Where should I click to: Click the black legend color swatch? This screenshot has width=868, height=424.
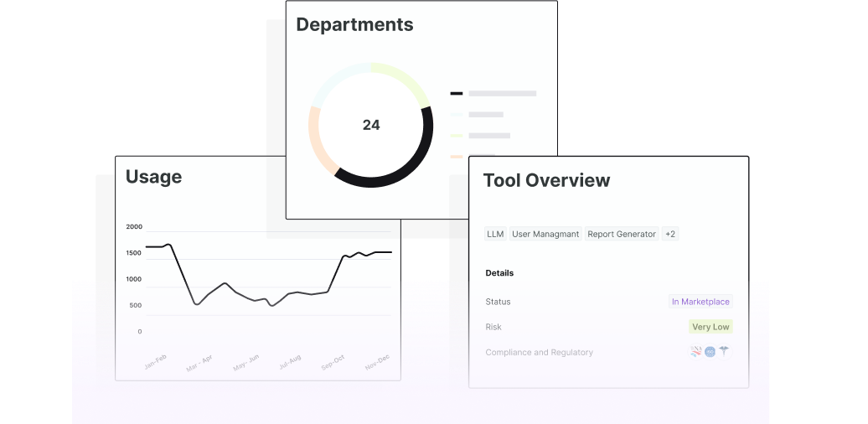[x=457, y=93]
